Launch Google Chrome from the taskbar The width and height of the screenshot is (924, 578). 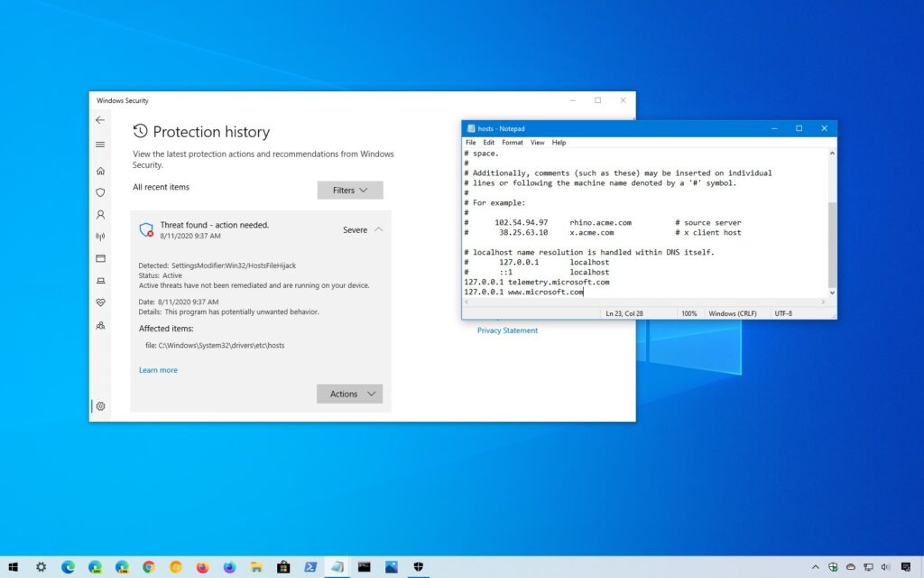[x=149, y=567]
